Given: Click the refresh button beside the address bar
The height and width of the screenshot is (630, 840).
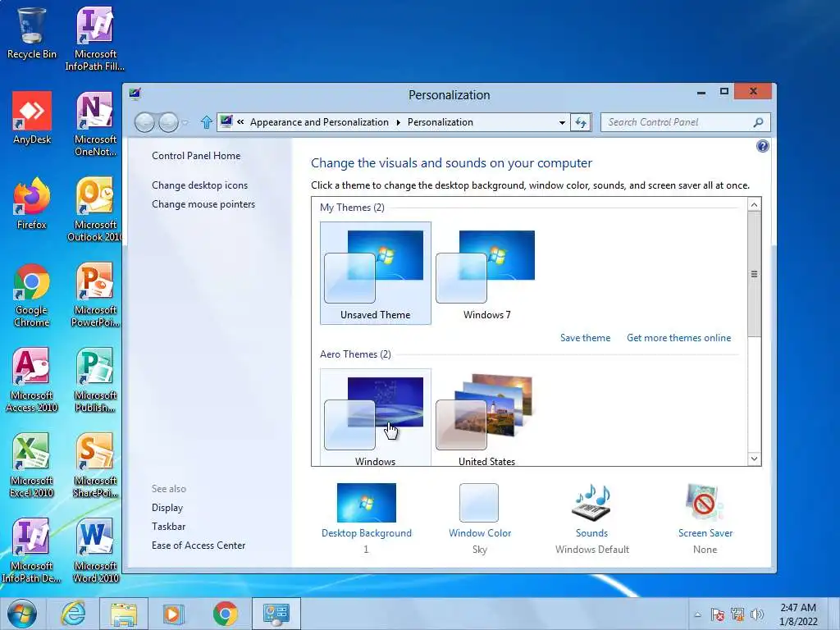Looking at the screenshot, I should (581, 122).
